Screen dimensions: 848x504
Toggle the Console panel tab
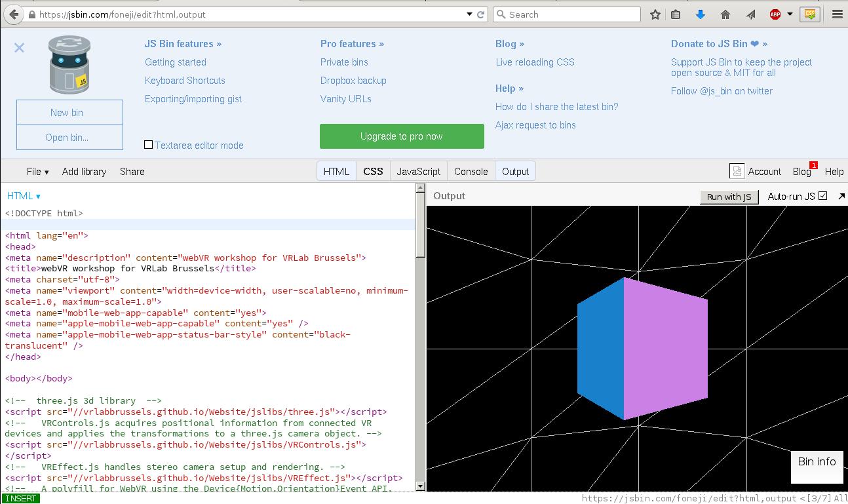471,171
